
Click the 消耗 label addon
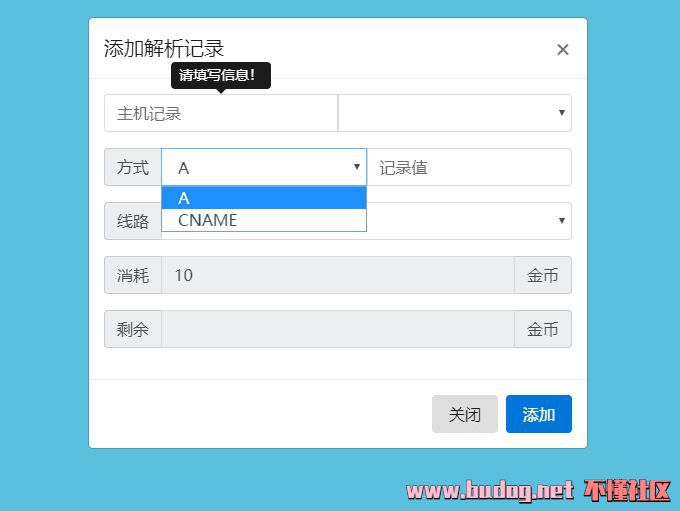click(133, 275)
